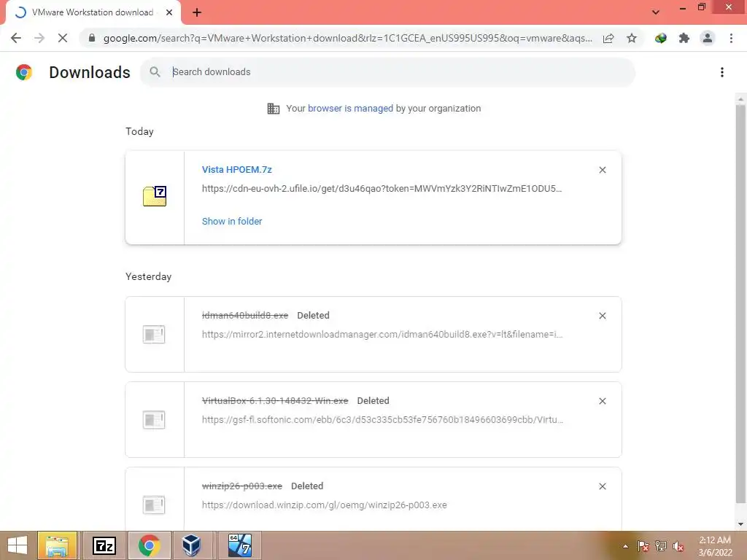Click the Chrome logo beside Downloads

coord(24,72)
